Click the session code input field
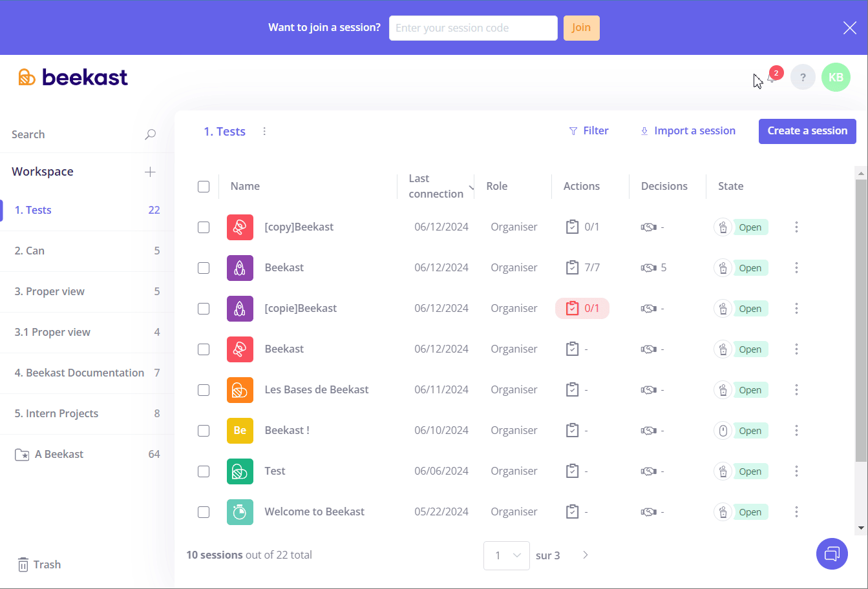 [x=473, y=28]
